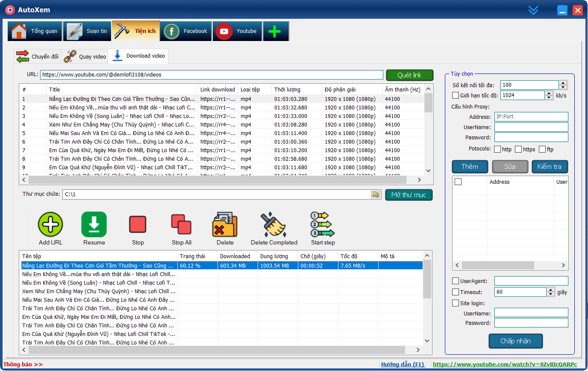Click the Delete Completed broom icon
Screen dimensions: 588x371
point(273,224)
